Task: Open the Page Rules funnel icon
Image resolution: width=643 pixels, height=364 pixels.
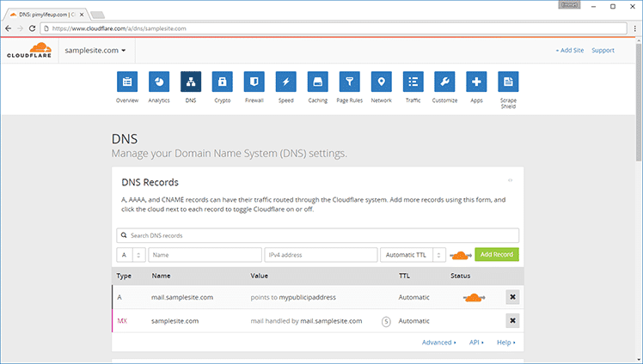Action: [x=349, y=82]
